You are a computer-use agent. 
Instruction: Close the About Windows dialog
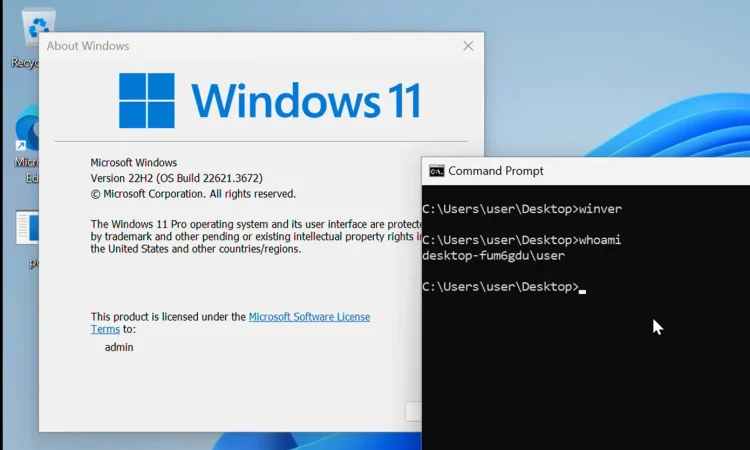coord(468,46)
